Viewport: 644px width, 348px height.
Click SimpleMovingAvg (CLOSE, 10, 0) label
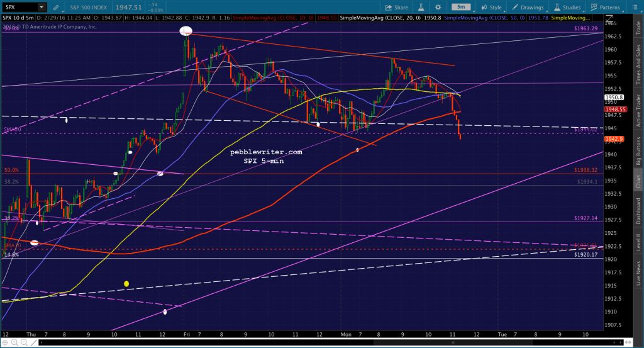click(x=273, y=18)
